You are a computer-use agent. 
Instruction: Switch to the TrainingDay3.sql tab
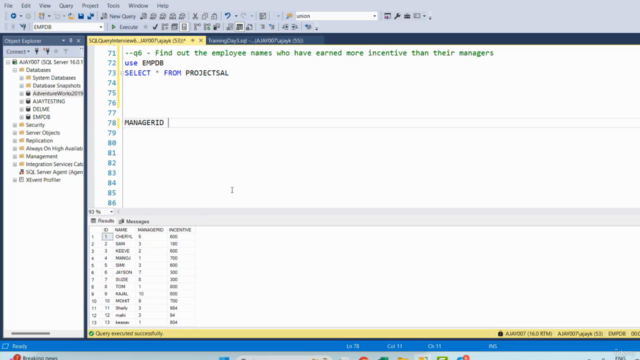click(x=256, y=40)
